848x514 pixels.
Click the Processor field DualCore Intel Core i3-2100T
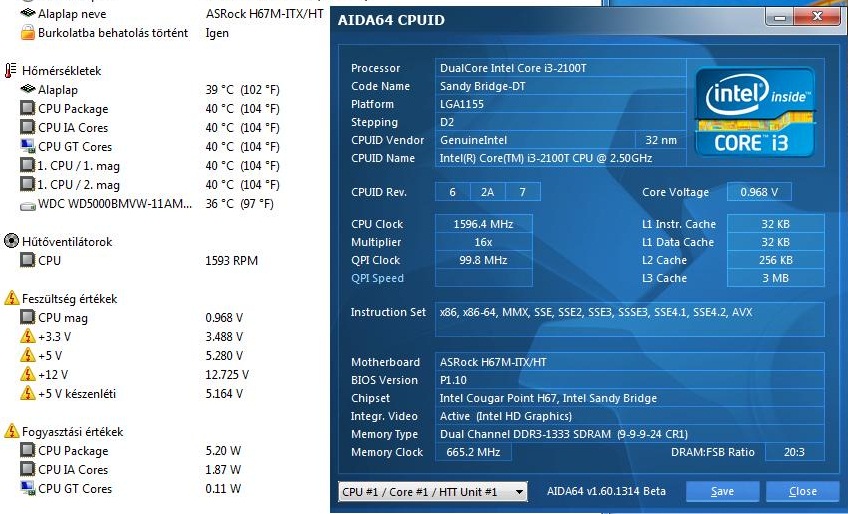coord(560,68)
